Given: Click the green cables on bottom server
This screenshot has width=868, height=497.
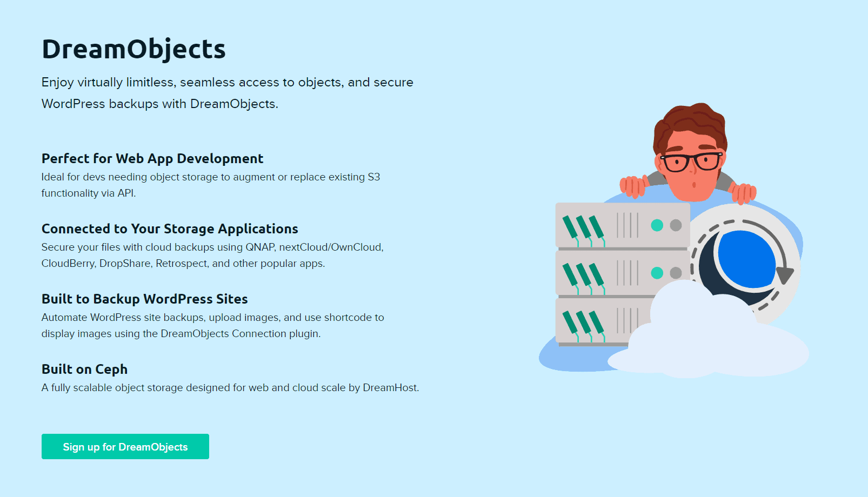Looking at the screenshot, I should (x=583, y=323).
